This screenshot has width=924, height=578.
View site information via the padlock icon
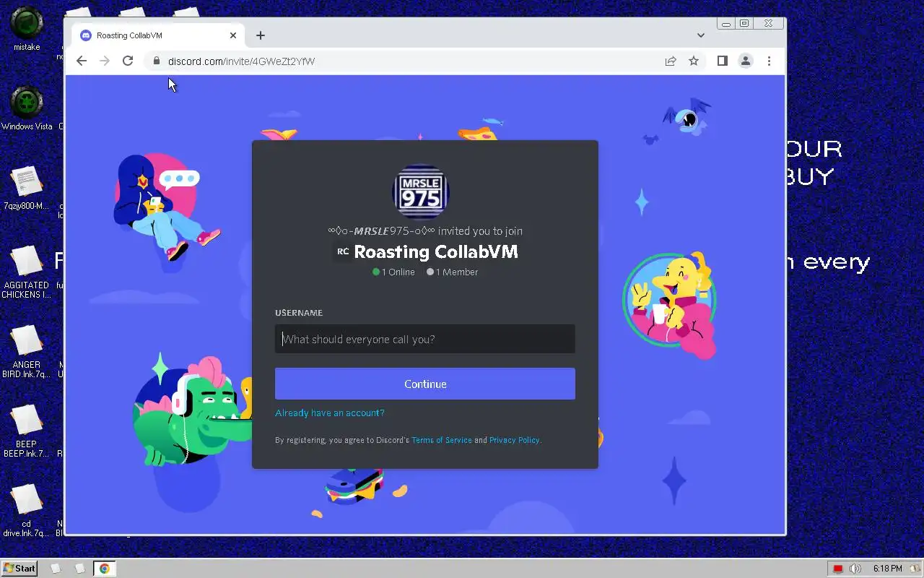pyautogui.click(x=155, y=61)
